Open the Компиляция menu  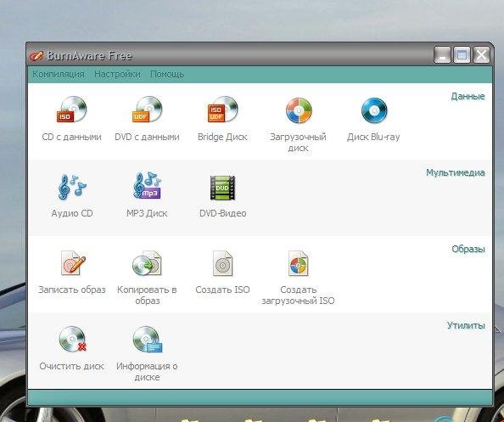pyautogui.click(x=59, y=74)
